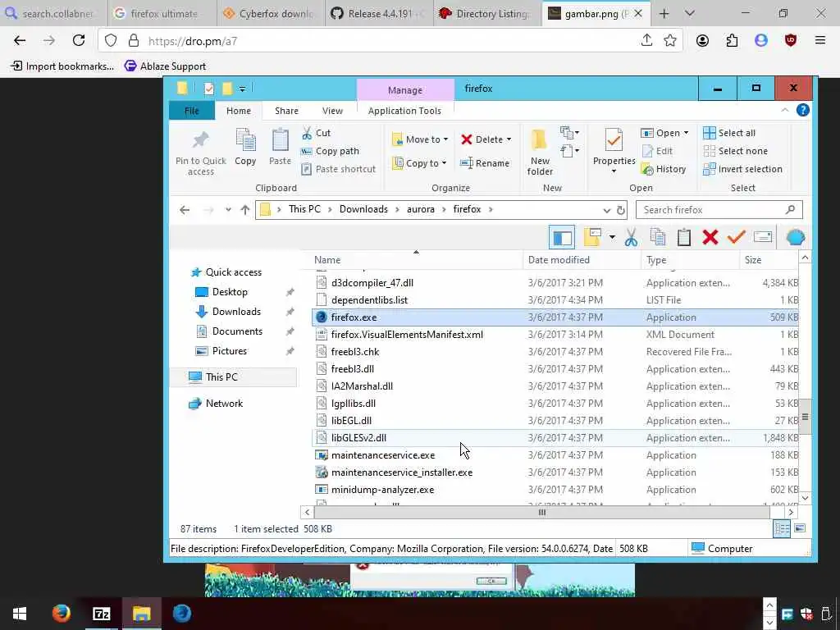The image size is (840, 630).
Task: Go back in Explorer navigation
Action: click(x=185, y=210)
